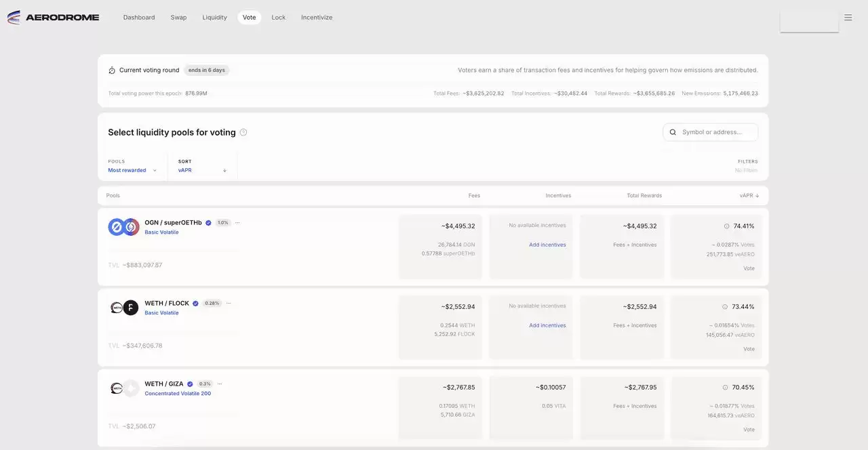
Task: Switch to the Swap tab
Action: (178, 18)
